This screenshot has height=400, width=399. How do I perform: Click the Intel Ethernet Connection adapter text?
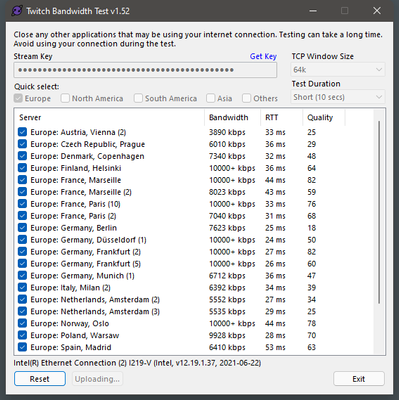tap(137, 363)
